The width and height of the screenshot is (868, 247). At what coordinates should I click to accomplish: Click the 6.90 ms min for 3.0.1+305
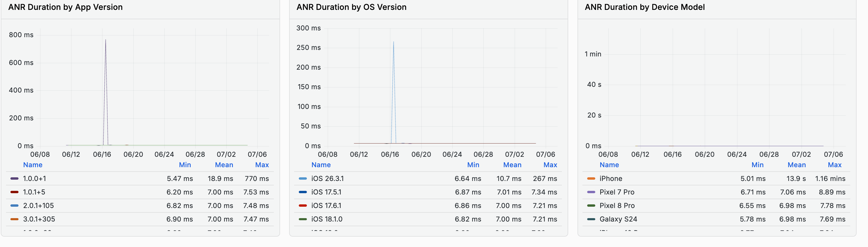pyautogui.click(x=179, y=219)
